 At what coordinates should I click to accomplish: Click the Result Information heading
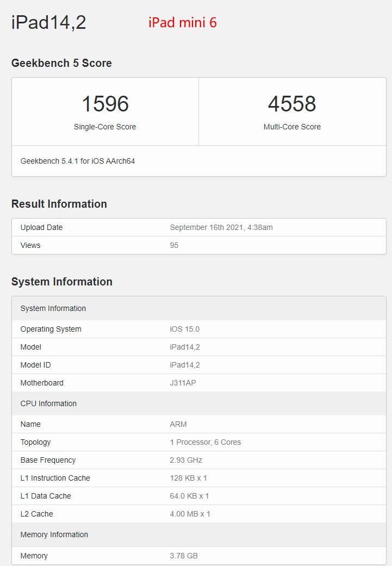[59, 204]
